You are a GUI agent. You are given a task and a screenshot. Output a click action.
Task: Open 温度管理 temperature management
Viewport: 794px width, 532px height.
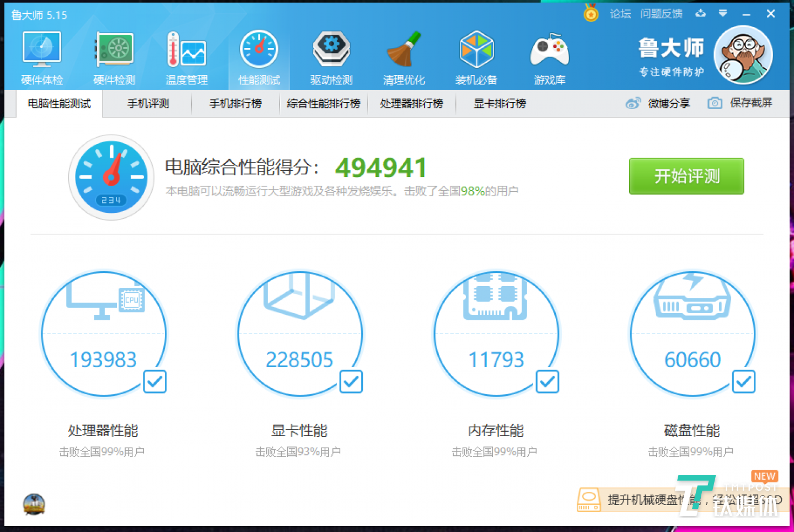pyautogui.click(x=186, y=55)
